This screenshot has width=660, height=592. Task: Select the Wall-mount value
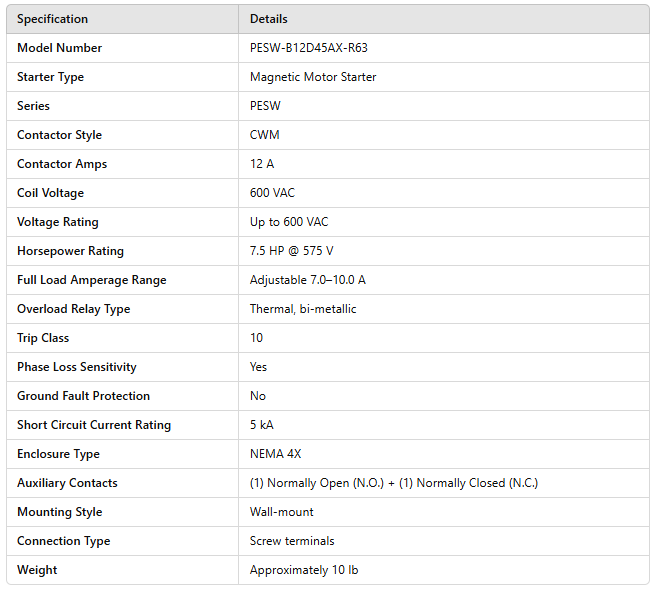281,512
